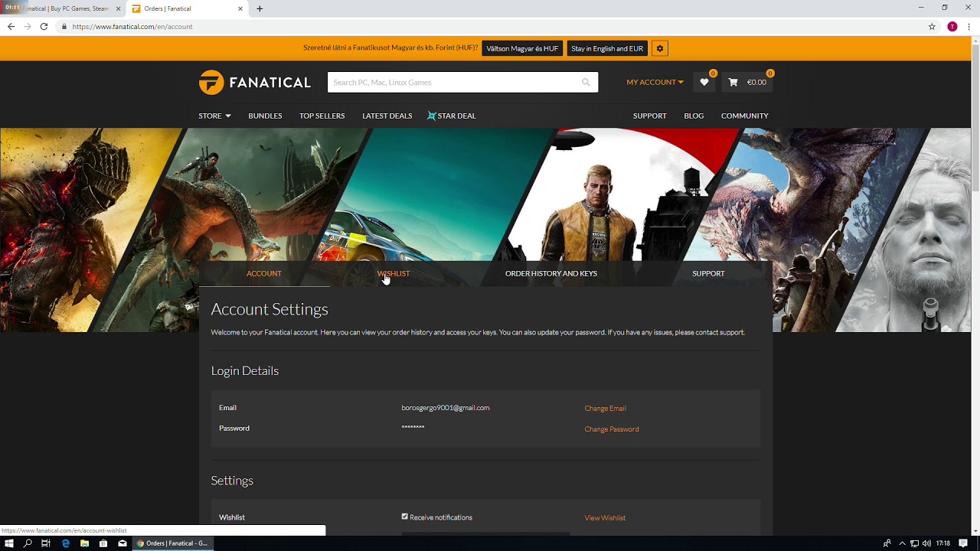Click the site lock icon
The image size is (980, 551).
pos(64,26)
